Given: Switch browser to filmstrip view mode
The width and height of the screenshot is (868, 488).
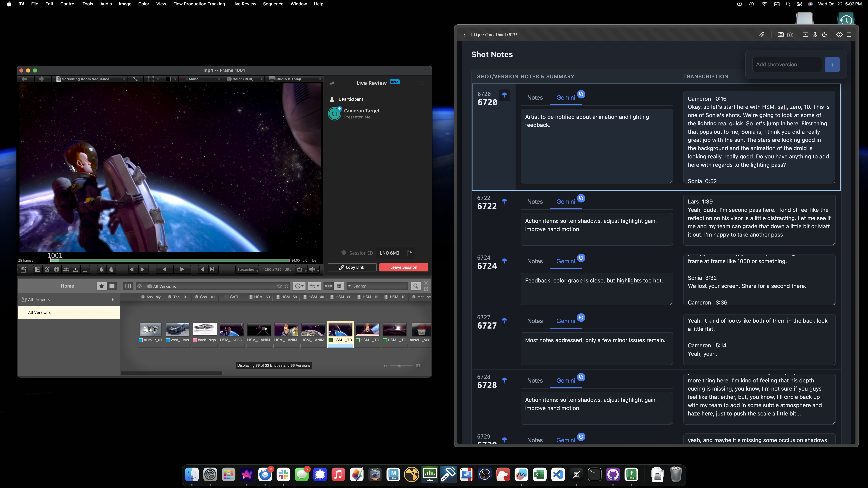Looking at the screenshot, I should point(328,286).
